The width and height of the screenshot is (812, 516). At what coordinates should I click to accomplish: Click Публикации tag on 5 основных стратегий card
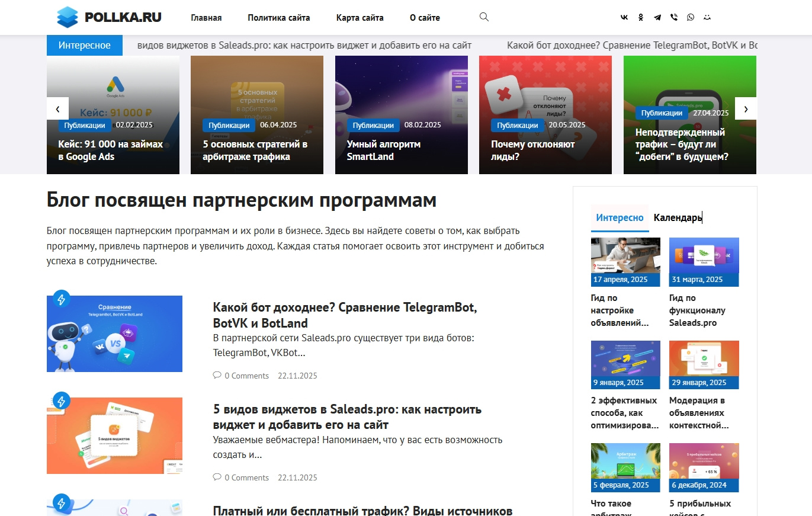point(229,125)
